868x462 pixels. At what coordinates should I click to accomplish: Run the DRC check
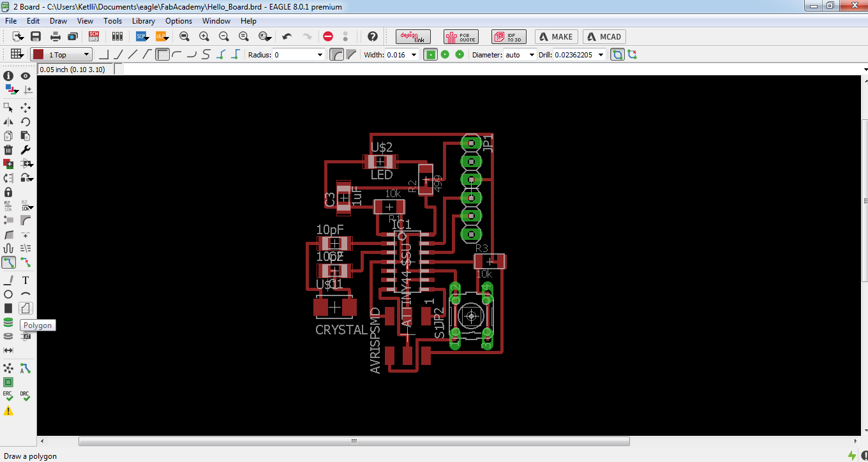click(x=26, y=396)
